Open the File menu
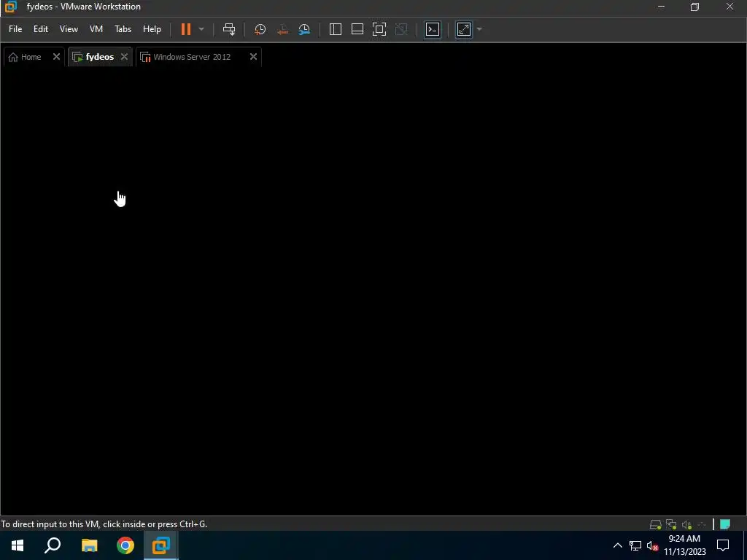The width and height of the screenshot is (747, 560). pyautogui.click(x=15, y=29)
